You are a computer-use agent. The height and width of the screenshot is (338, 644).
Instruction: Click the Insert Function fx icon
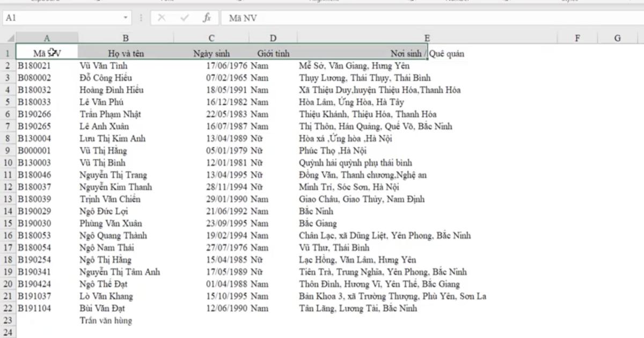[x=207, y=18]
